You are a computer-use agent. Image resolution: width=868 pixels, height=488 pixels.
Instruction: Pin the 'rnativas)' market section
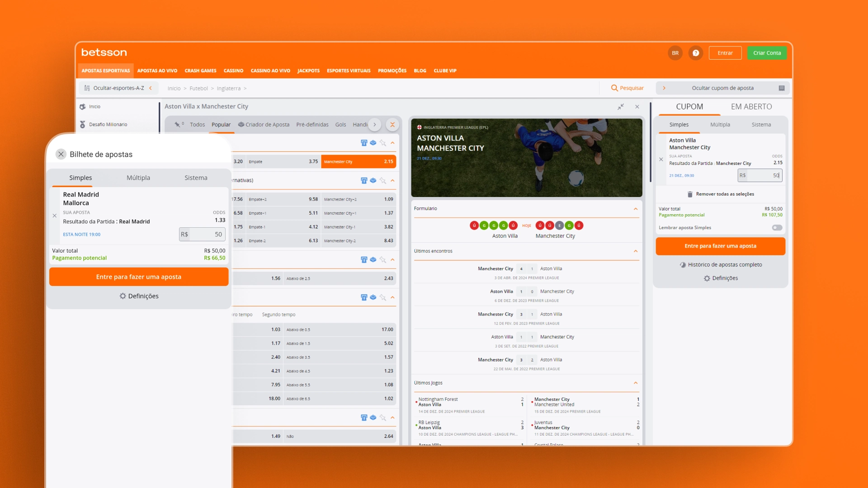coord(382,180)
